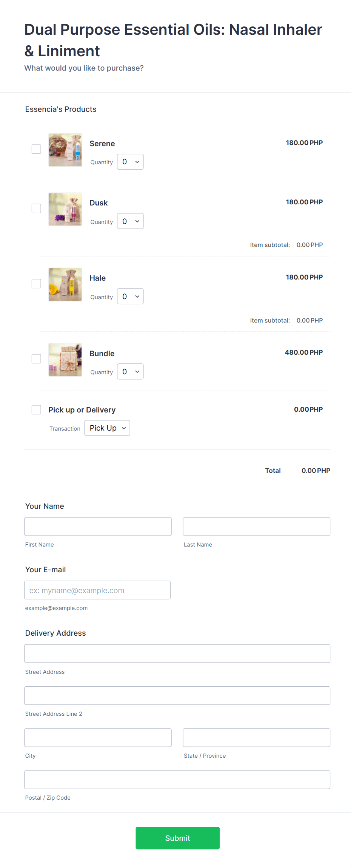Screen dimensions: 351x868
Task: Click the Dusk product image
Action: point(65,209)
